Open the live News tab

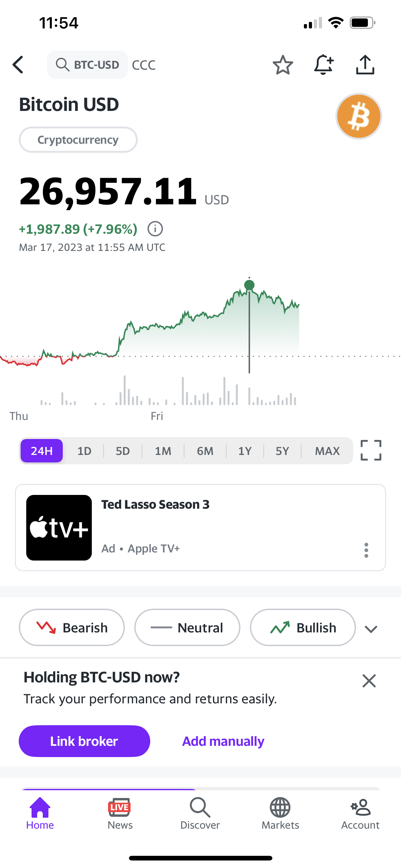click(120, 813)
